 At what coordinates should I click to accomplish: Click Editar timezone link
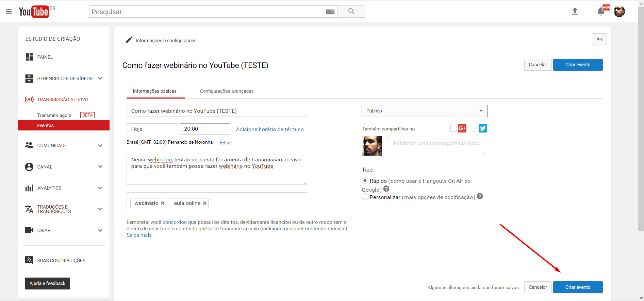tap(226, 143)
